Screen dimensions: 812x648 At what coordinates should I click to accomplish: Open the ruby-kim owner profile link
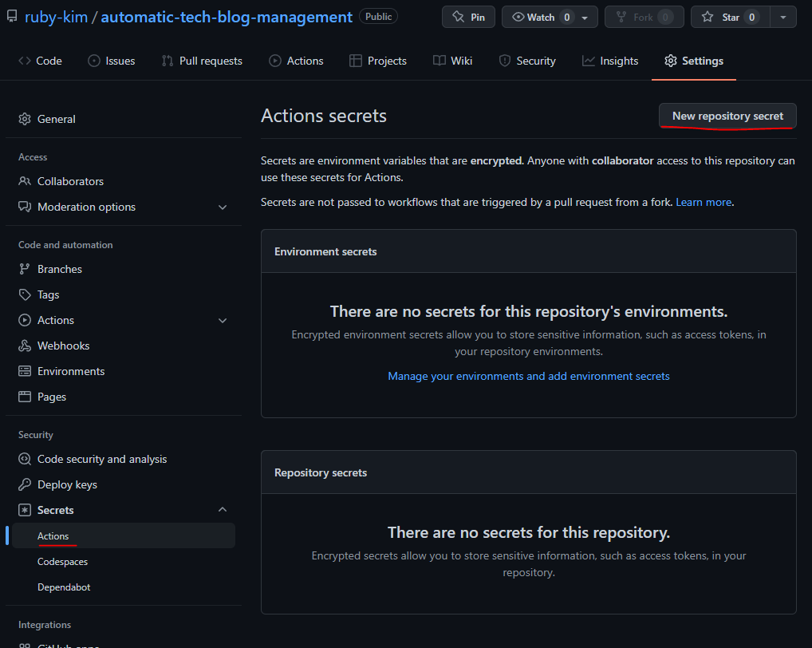pyautogui.click(x=56, y=17)
